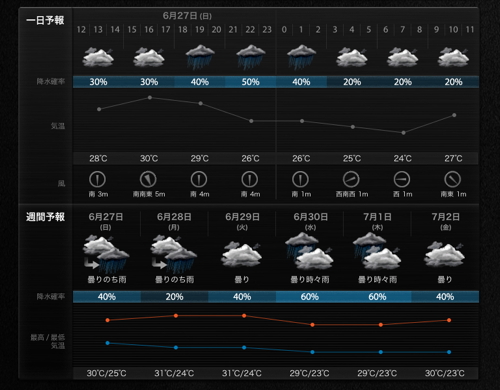Click the 29°C hourly temperature value
Viewport: 500px width, 390px height.
200,158
